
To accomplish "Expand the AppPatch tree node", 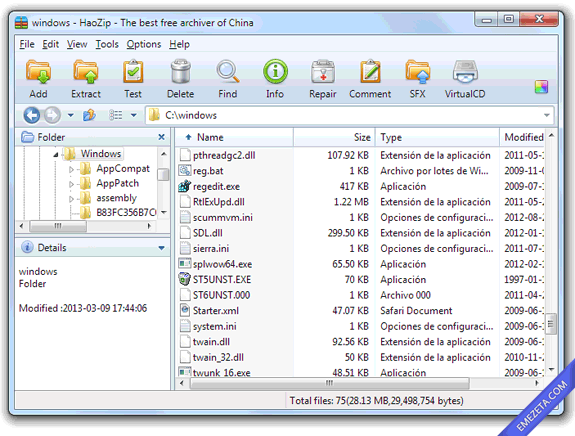I will point(71,184).
